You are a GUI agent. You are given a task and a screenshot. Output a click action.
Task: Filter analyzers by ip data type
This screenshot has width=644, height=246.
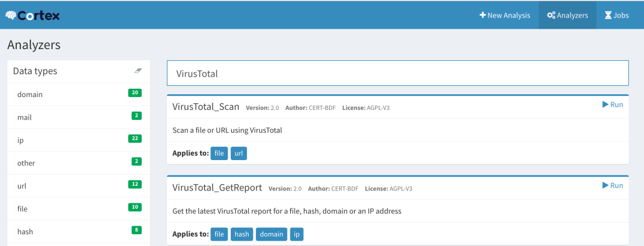pos(20,140)
